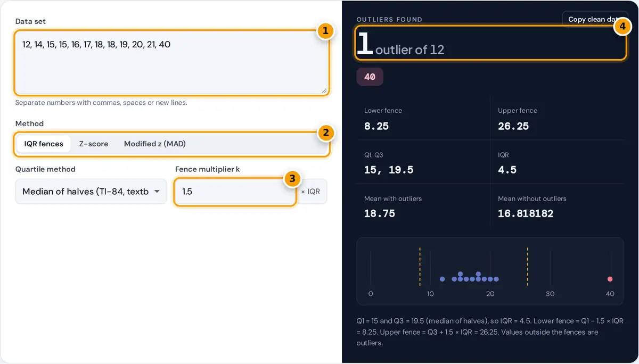Click the "Mean without outliers" label

click(532, 198)
